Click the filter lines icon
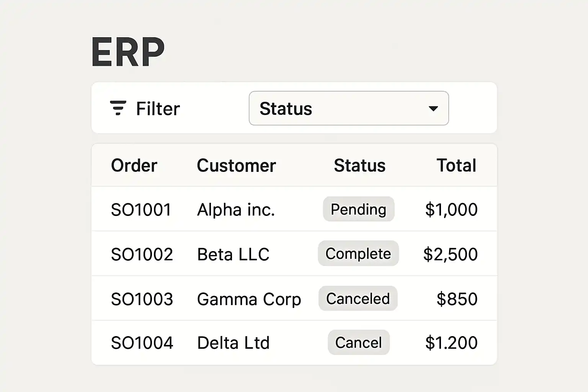Screen dimensions: 588x392 pos(118,108)
